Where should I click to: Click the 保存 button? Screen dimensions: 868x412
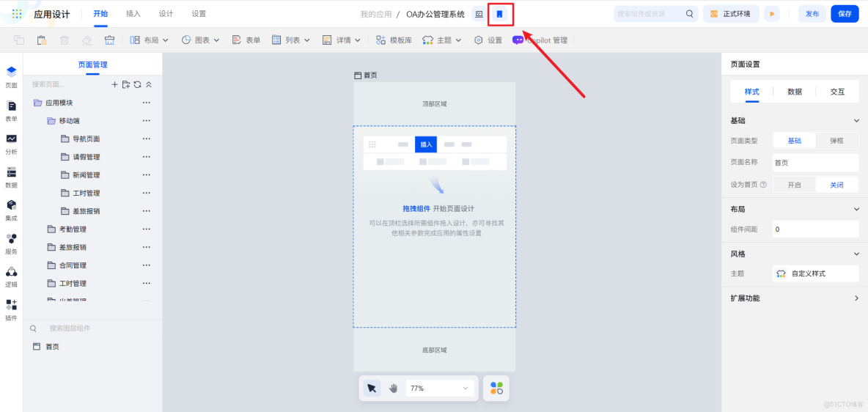click(845, 14)
